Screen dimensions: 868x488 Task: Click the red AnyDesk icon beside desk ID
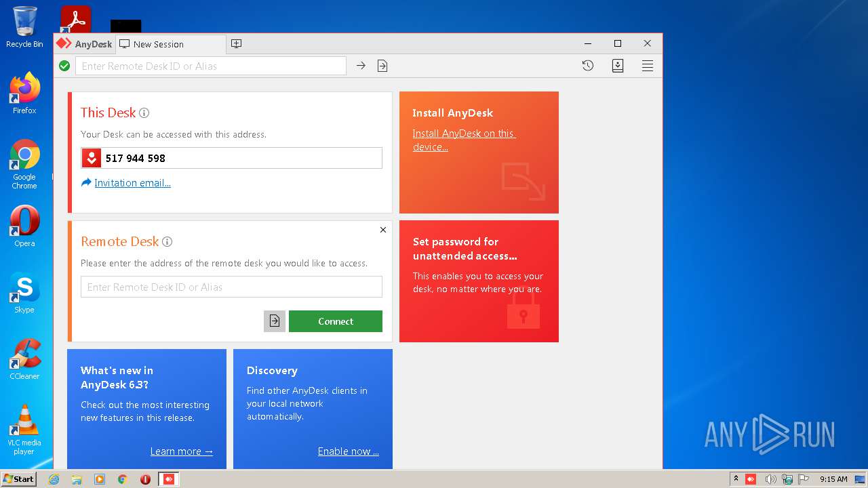coord(92,158)
